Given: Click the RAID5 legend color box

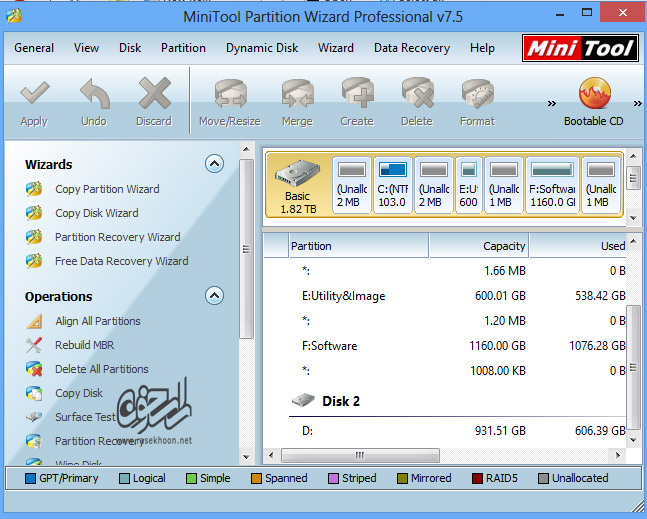Looking at the screenshot, I should pos(477,478).
